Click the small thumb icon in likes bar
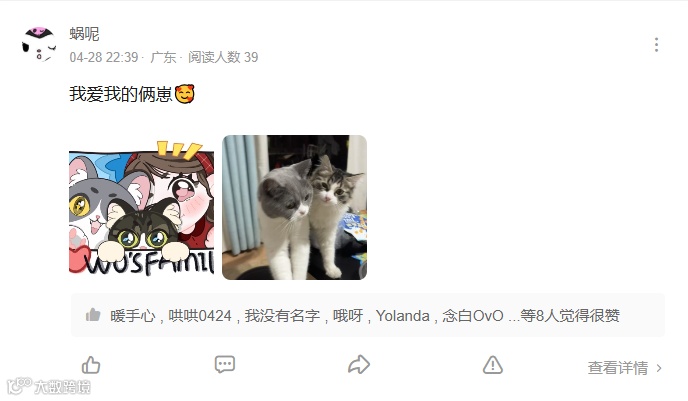688x401 pixels. [x=93, y=315]
